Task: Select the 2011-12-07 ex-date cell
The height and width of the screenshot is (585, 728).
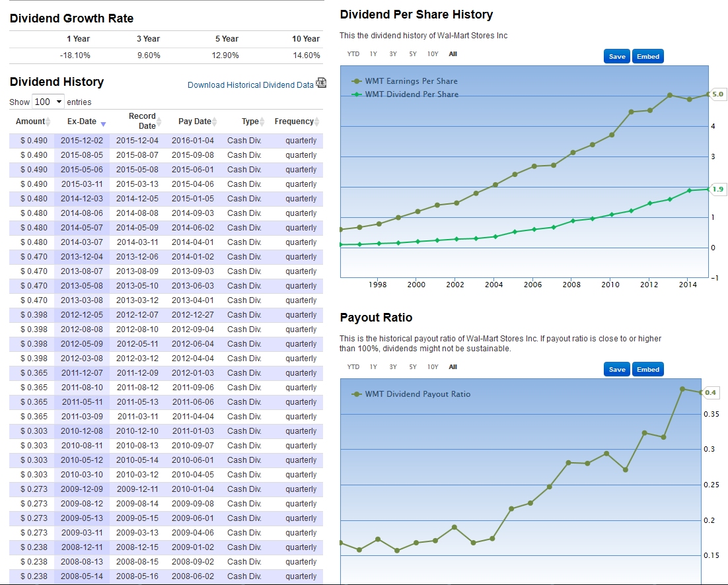Action: tap(82, 373)
